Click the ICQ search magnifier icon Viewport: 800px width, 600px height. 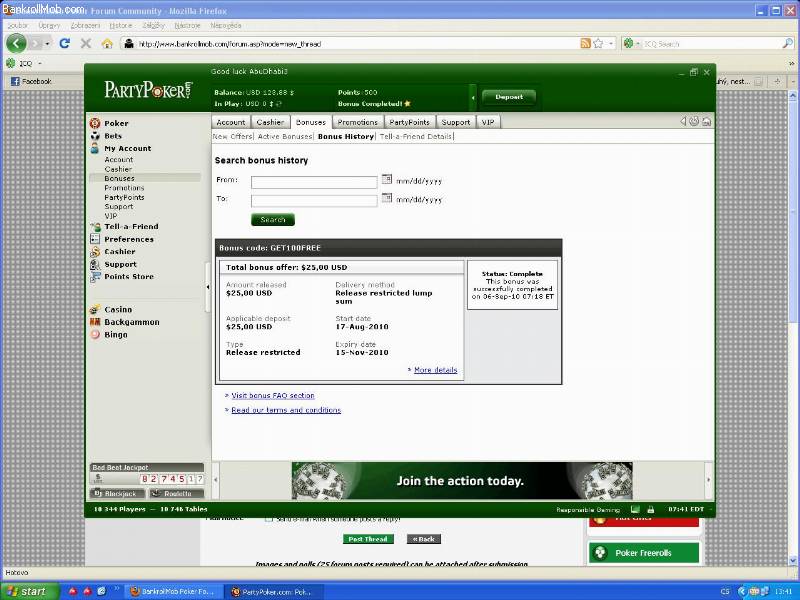click(x=787, y=43)
